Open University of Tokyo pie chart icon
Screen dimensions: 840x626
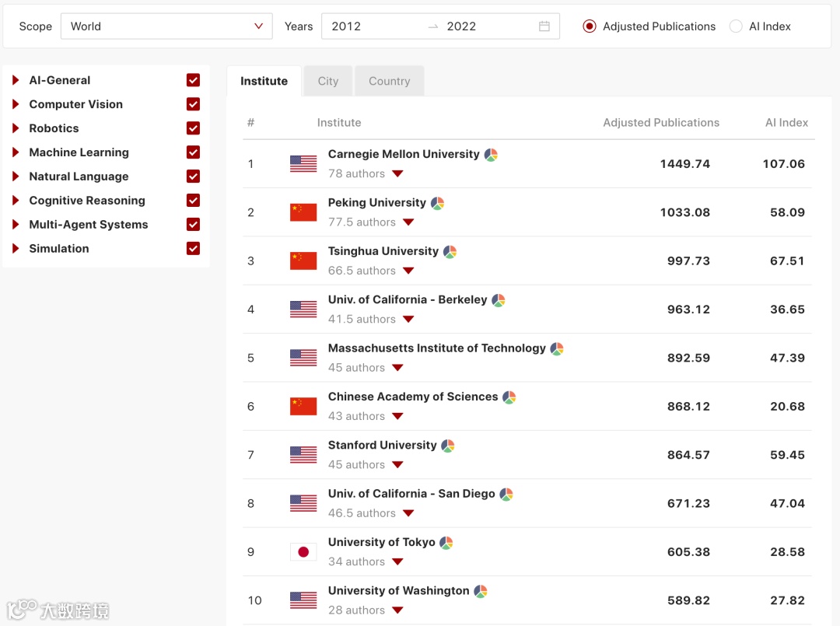point(446,543)
